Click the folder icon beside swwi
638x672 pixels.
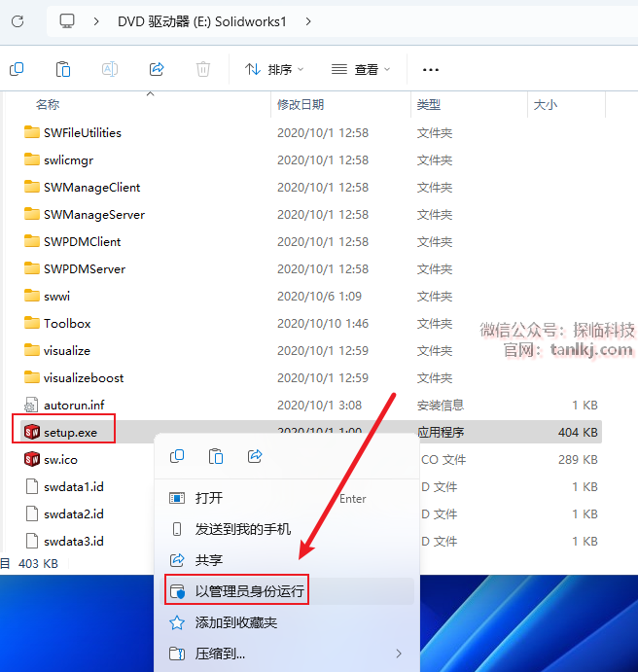32,296
